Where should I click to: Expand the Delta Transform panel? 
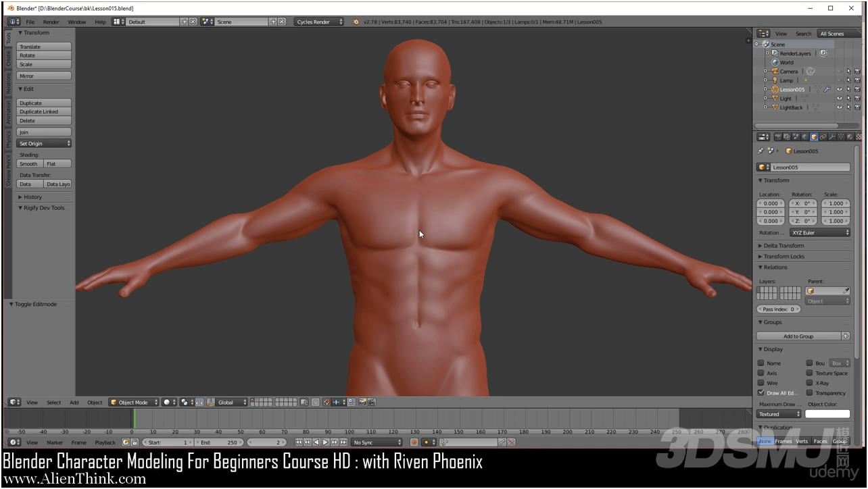783,246
